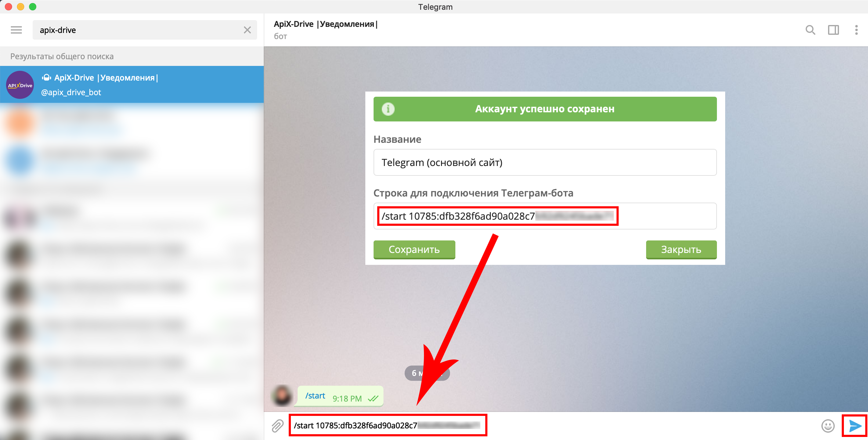Click the attach file paperclip icon
868x440 pixels.
point(277,426)
